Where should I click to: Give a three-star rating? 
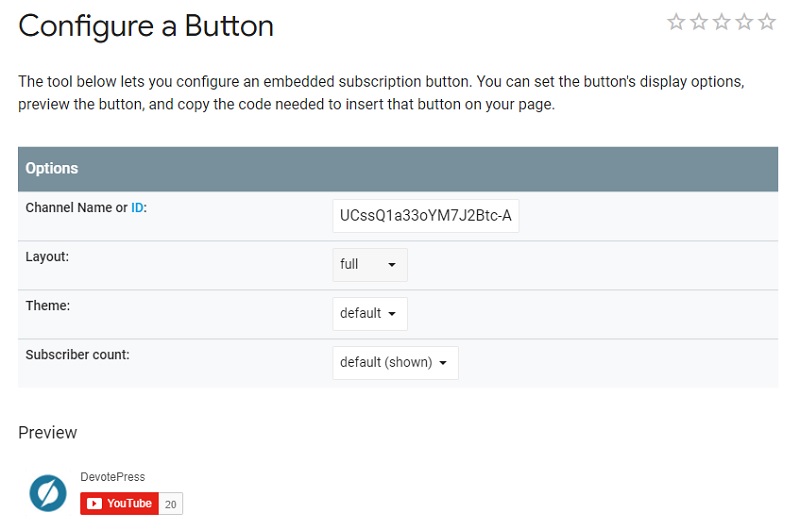pyautogui.click(x=721, y=22)
